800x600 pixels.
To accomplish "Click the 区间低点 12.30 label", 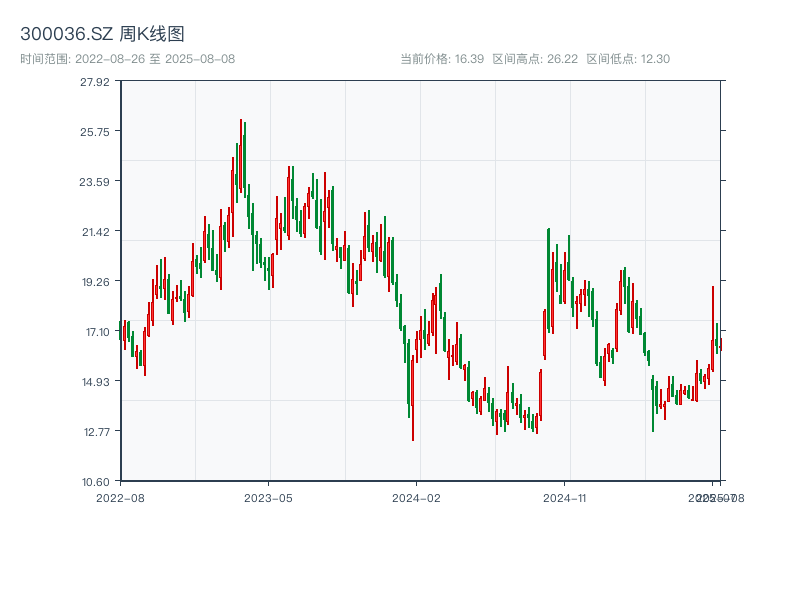I will pyautogui.click(x=628, y=59).
